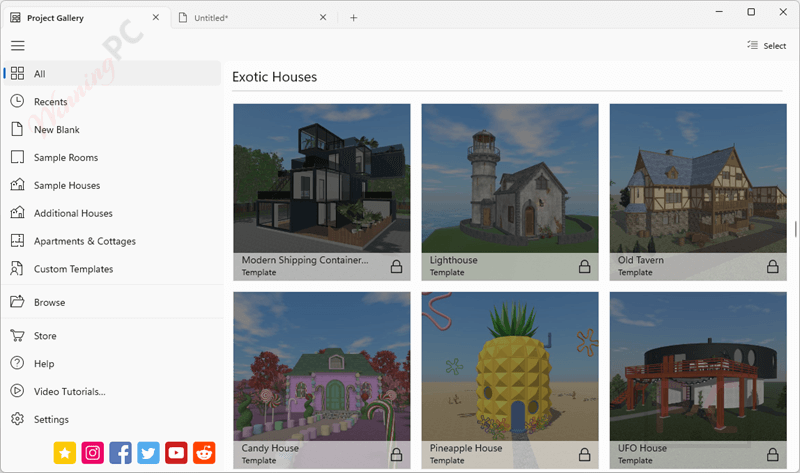Screen dimensions: 800x473
Task: Click the Browse folder icon
Action: (17, 302)
